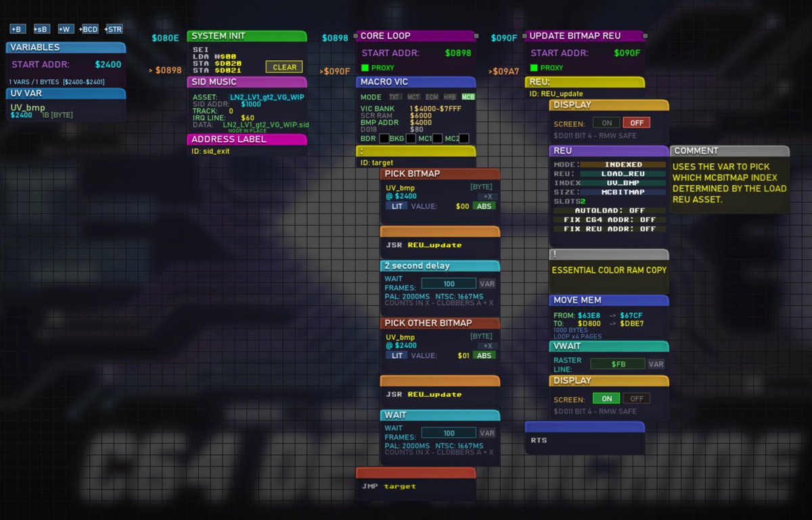Viewport: 812px width, 520px height.
Task: Click LIT in PICK OTHER BITMAP node
Action: pos(397,355)
